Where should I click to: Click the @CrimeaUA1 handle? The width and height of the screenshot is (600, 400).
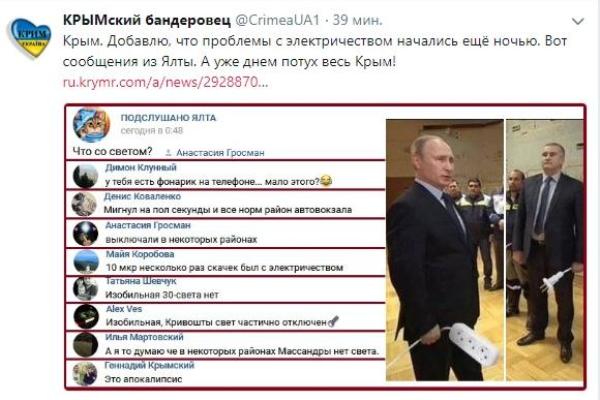[277, 20]
